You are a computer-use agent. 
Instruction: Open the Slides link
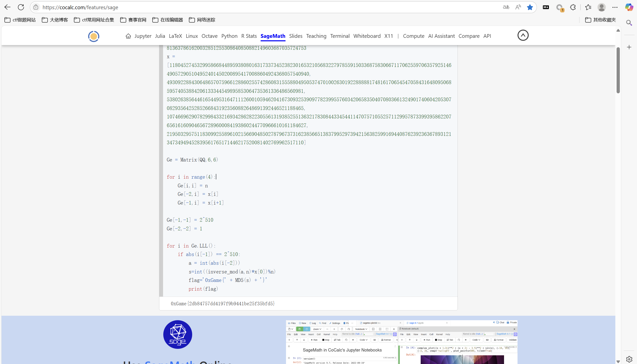tap(296, 36)
